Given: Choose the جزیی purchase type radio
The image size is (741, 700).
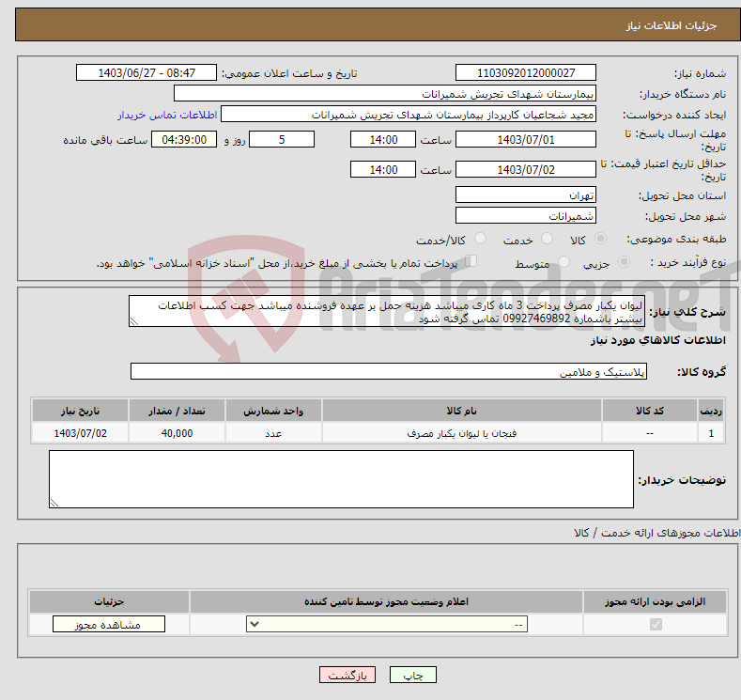Looking at the screenshot, I should (624, 262).
